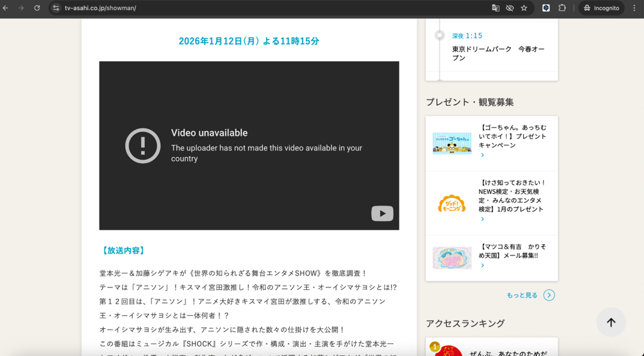Open グッド！モーニング logo thumbnail
This screenshot has width=644, height=356.
click(452, 203)
